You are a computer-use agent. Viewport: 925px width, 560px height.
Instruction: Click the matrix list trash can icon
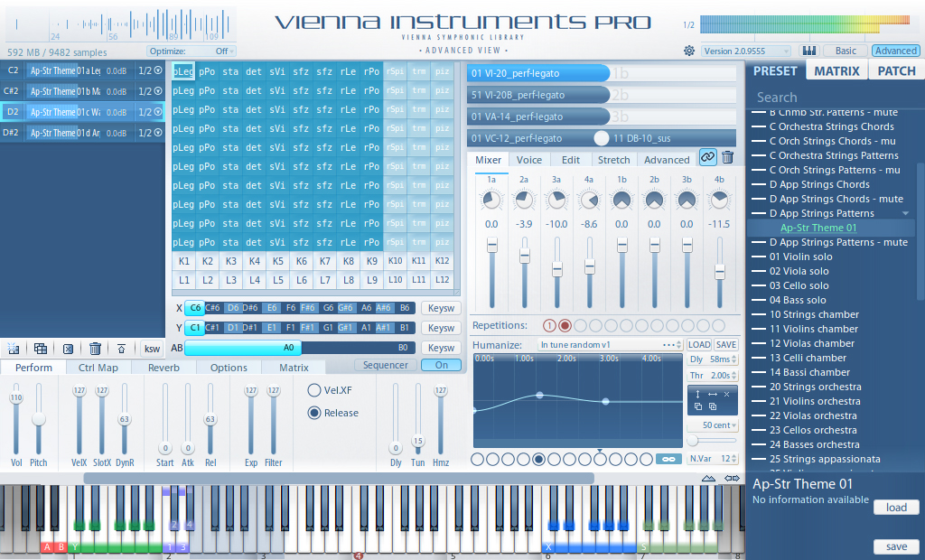tap(95, 348)
